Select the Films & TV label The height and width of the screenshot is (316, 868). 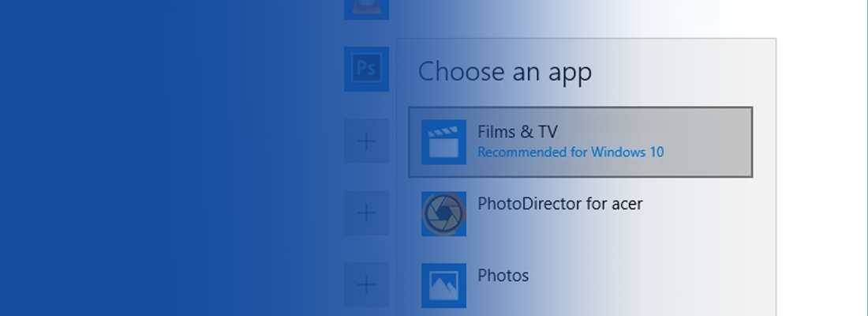point(518,132)
